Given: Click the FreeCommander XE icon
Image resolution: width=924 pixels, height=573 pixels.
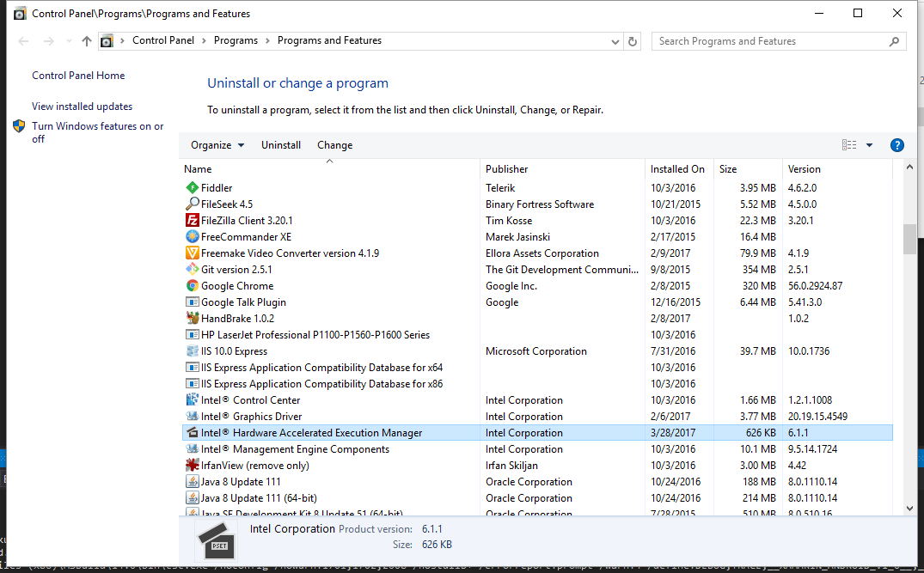Looking at the screenshot, I should point(193,237).
